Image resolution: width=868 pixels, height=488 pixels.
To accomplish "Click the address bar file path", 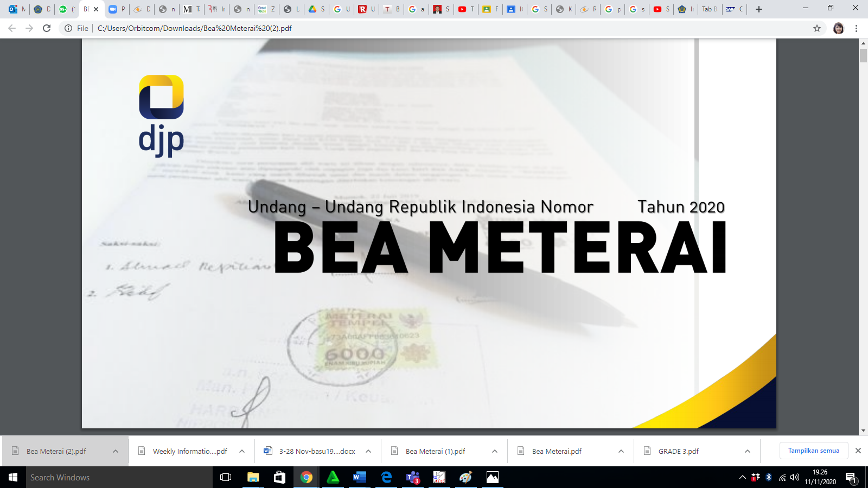I will pyautogui.click(x=195, y=28).
